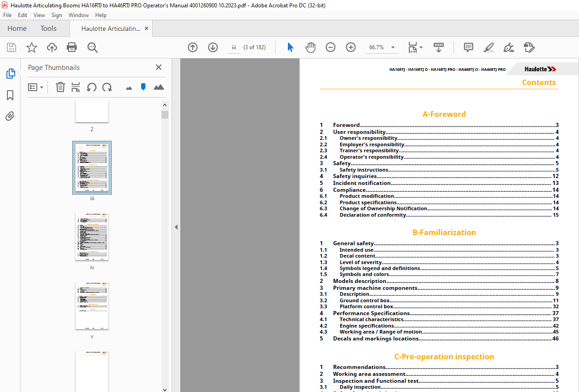Open Models description contents entry
Viewport: 579px width, 392px height.
pyautogui.click(x=439, y=281)
